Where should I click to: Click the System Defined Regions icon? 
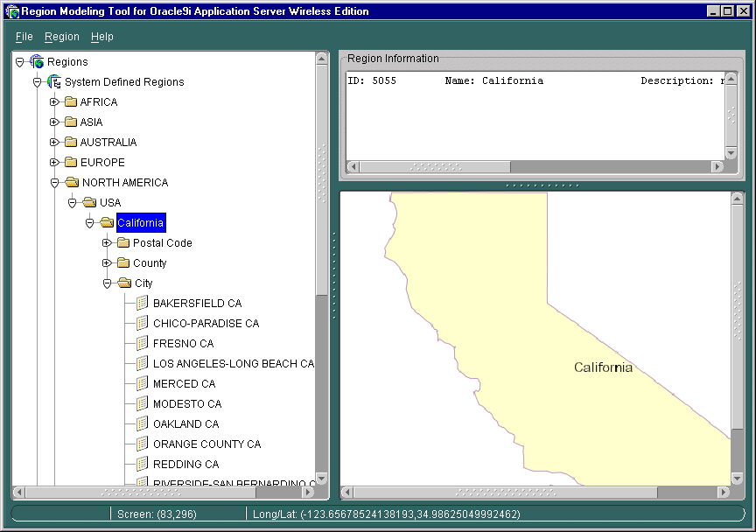pyautogui.click(x=54, y=82)
